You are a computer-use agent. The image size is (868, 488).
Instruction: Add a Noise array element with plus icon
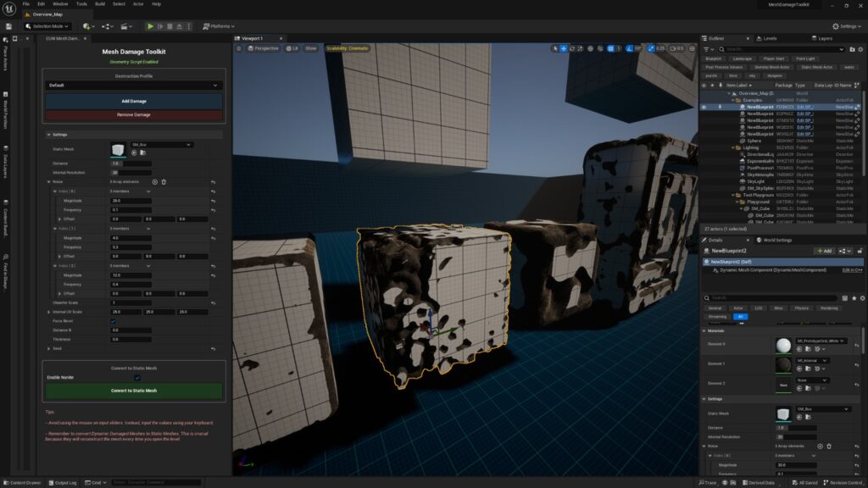click(x=154, y=181)
